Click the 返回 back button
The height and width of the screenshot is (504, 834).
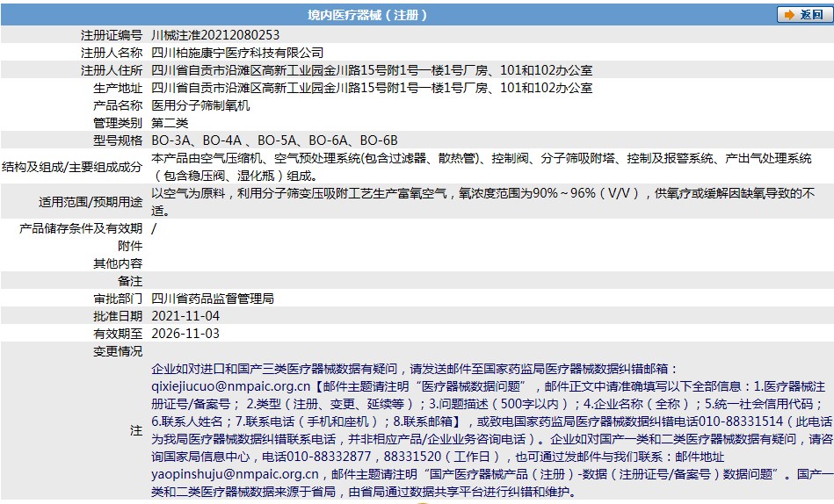click(804, 15)
